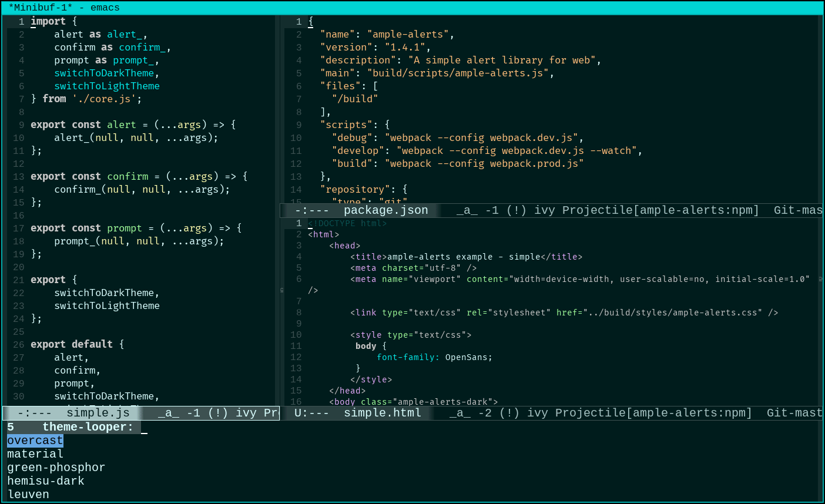
Task: Click _a_ indicator in simple.html mode line
Action: [460, 413]
